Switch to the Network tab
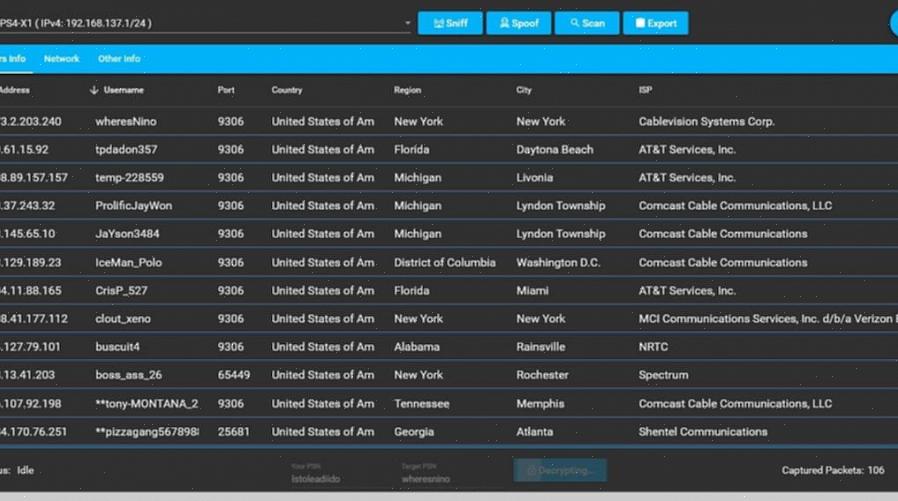 click(61, 59)
